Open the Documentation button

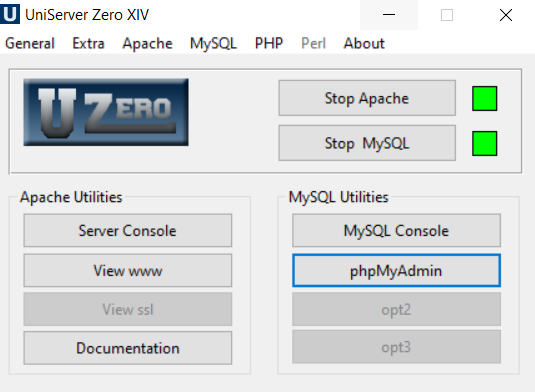point(128,348)
